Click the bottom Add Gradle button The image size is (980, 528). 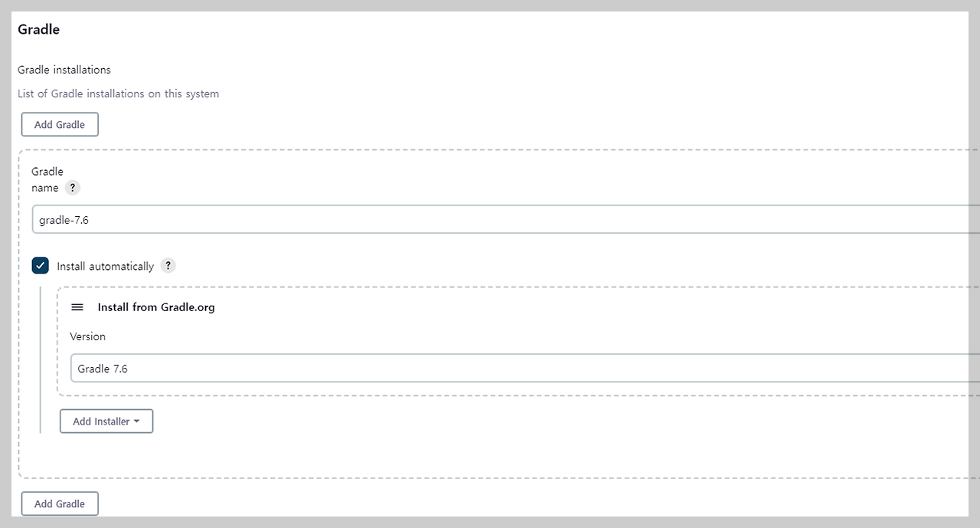(x=59, y=503)
